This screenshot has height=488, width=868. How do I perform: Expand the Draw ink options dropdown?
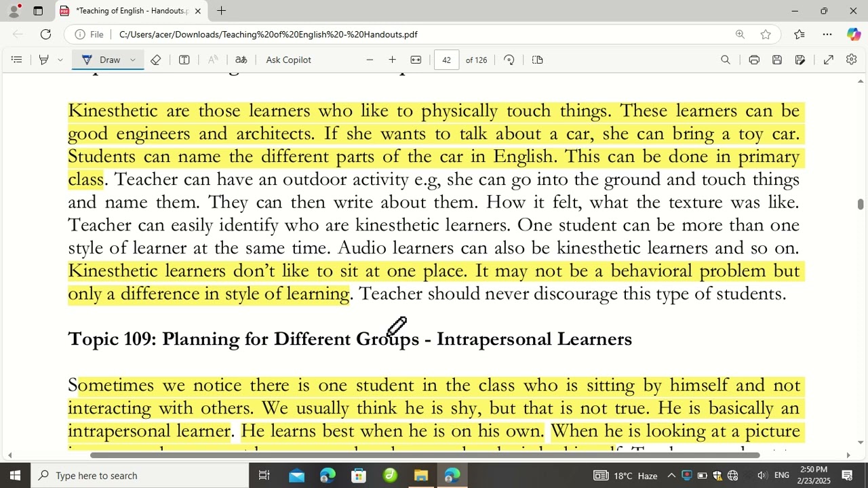point(133,60)
